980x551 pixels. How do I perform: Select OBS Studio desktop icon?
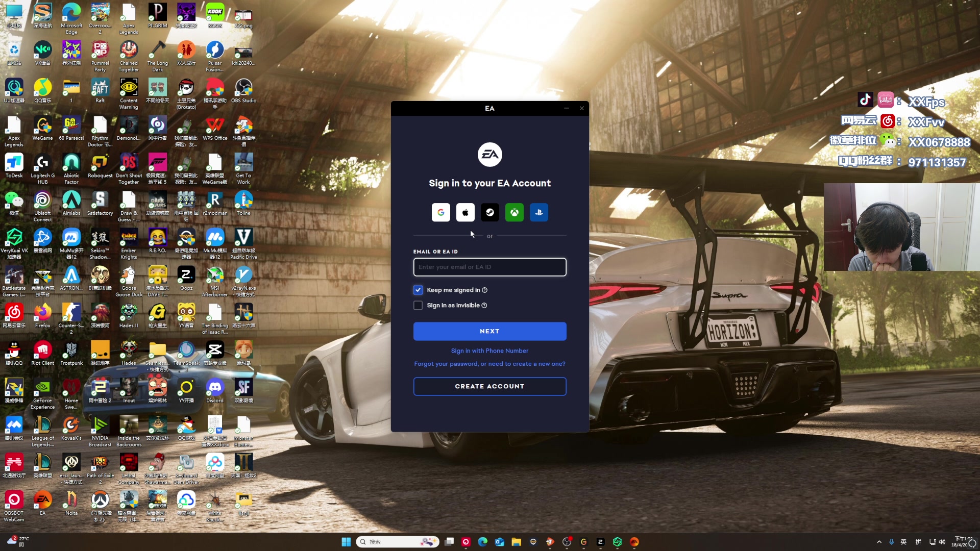(243, 91)
